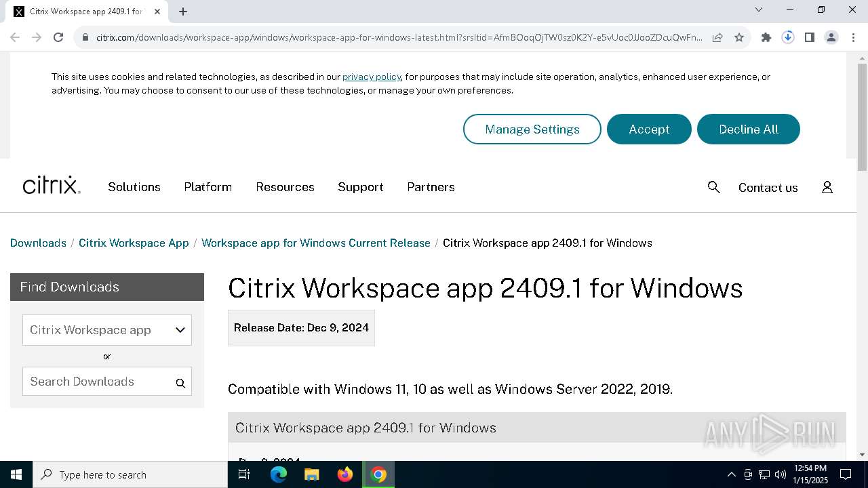The height and width of the screenshot is (488, 868).
Task: Click Release Date: Dec 9, 2024 text
Action: click(301, 327)
